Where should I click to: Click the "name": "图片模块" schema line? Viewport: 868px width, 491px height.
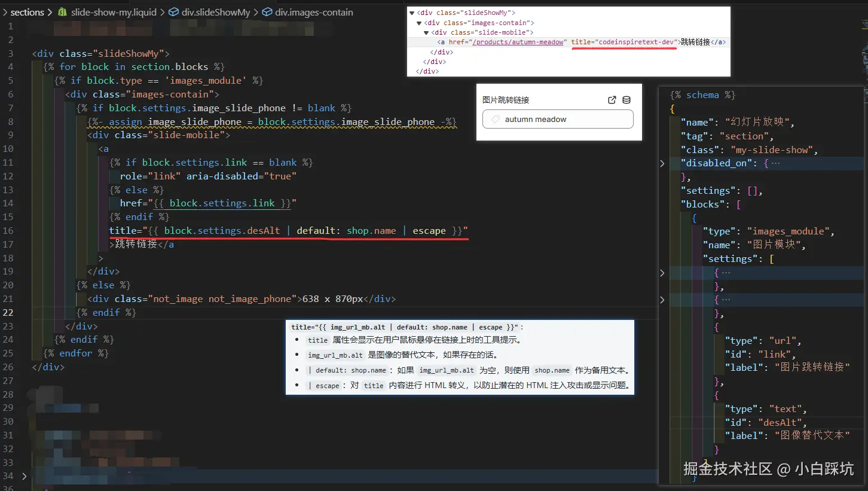point(754,245)
